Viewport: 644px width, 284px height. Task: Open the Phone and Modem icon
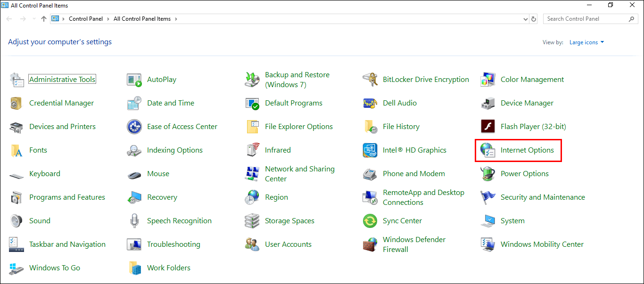370,174
